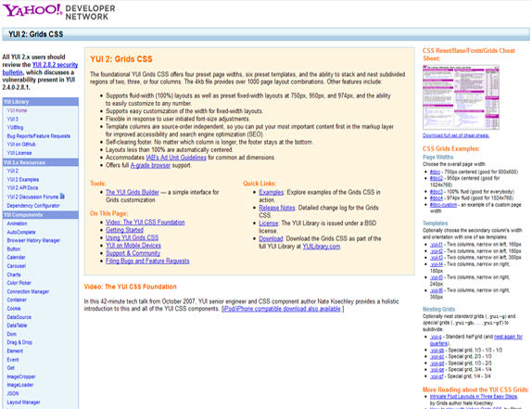Open Cookie component link
The height and width of the screenshot is (409, 532).
pos(14,309)
